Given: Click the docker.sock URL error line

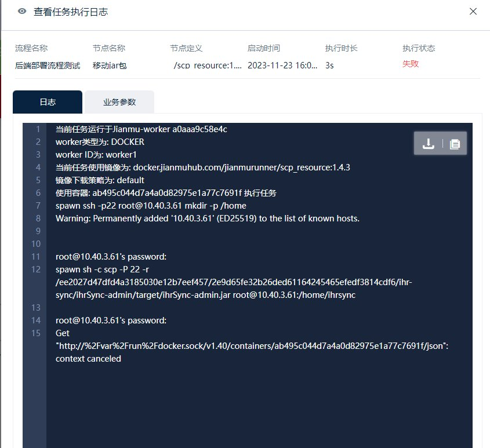Looking at the screenshot, I should pyautogui.click(x=252, y=346).
